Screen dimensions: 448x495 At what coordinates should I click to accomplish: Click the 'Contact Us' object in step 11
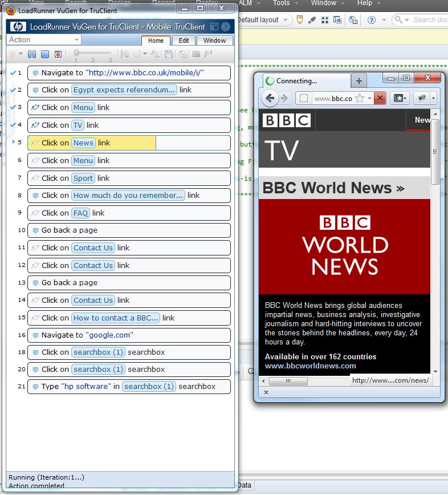[x=93, y=248]
